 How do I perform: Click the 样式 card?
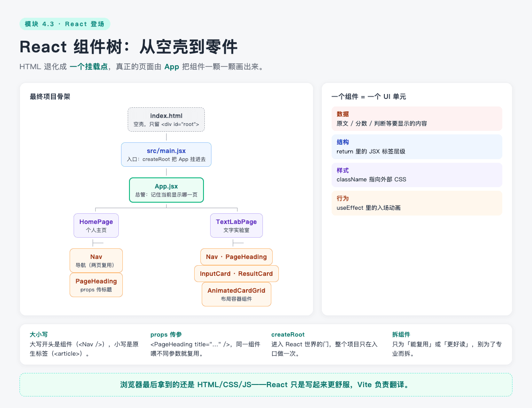click(x=417, y=175)
